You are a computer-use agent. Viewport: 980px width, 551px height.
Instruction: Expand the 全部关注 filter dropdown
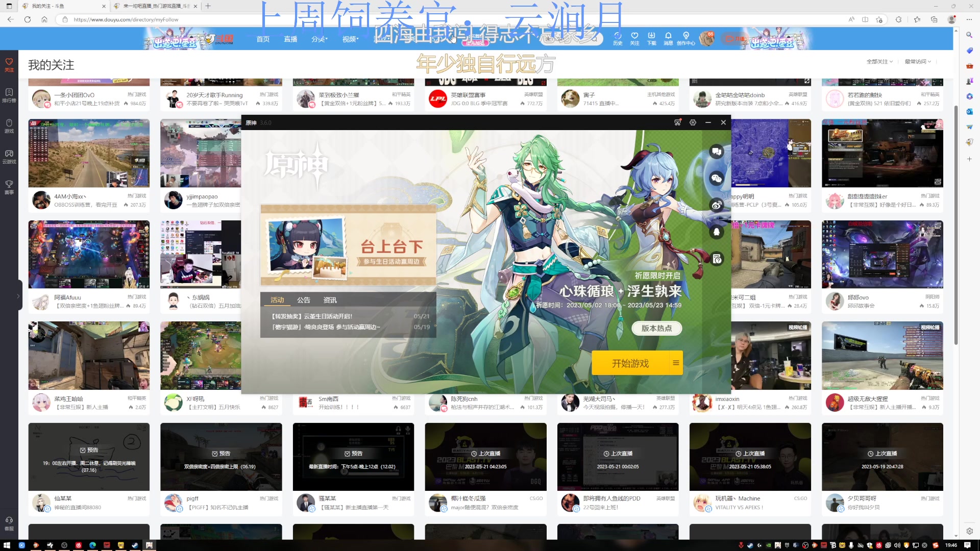879,62
